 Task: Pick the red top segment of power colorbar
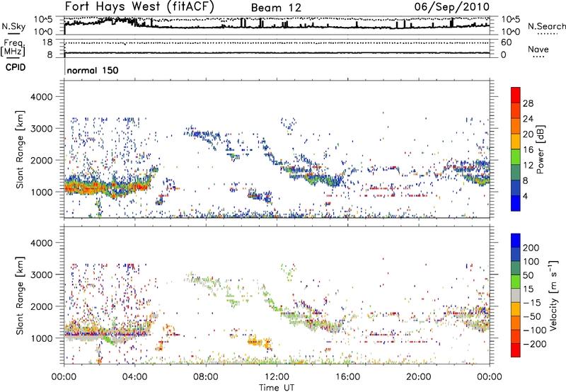pos(516,93)
